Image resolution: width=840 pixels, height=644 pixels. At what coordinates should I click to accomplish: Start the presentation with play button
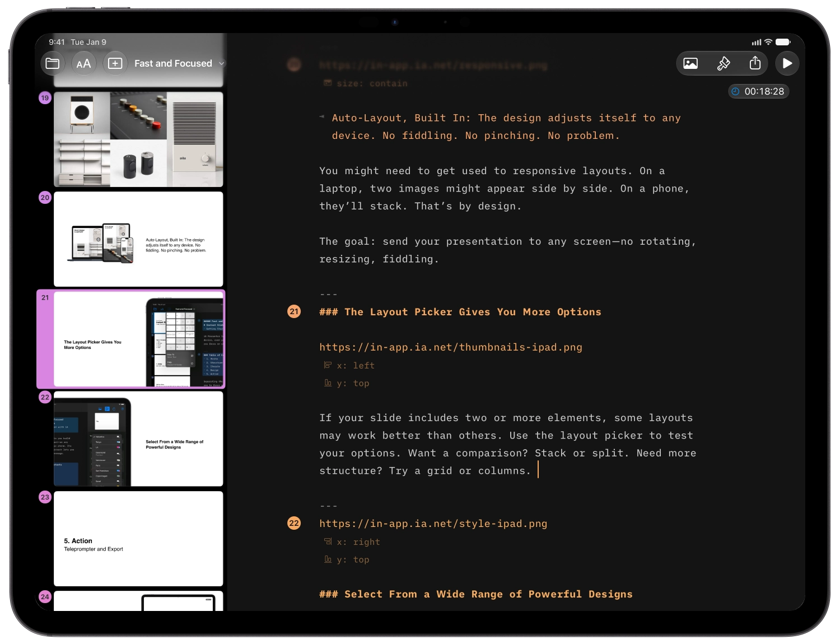click(787, 63)
